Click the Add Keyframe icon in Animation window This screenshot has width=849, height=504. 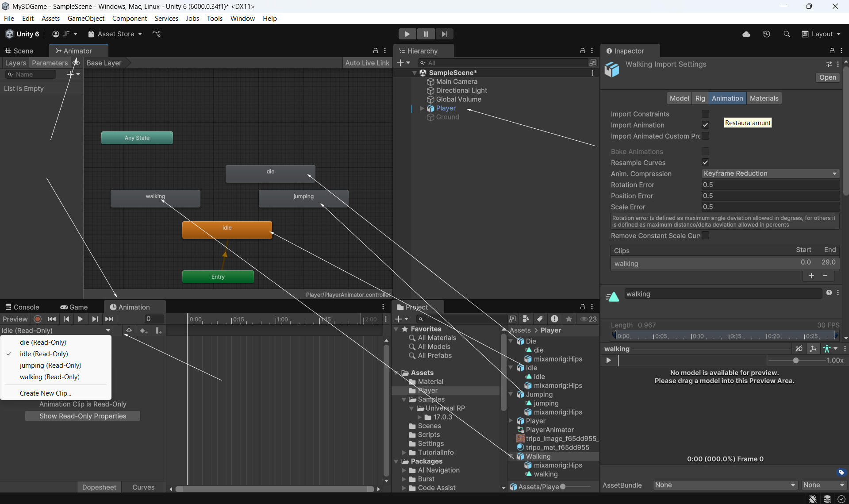143,331
